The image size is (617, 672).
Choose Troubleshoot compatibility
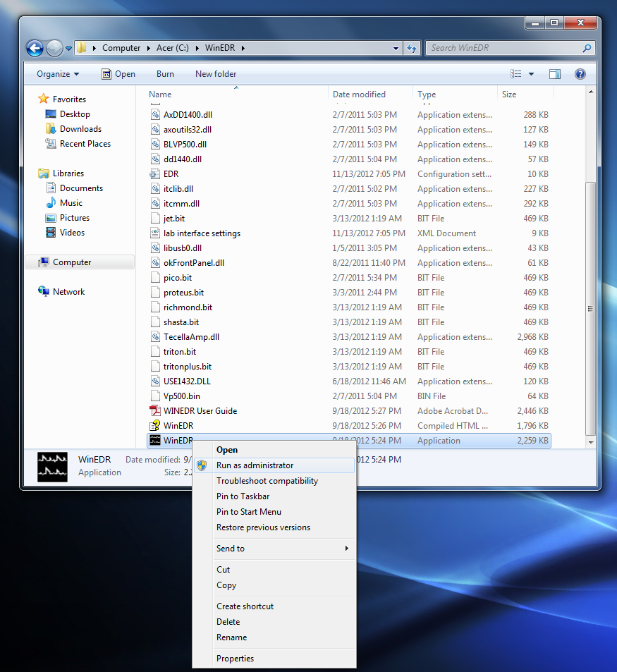[x=274, y=481]
